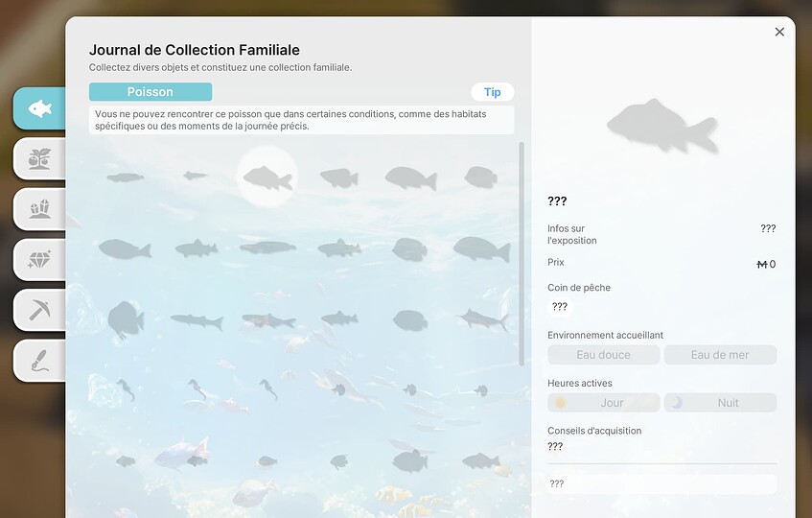Select the swordfish silhouette
Viewport: 812px width, 518px height.
click(482, 318)
